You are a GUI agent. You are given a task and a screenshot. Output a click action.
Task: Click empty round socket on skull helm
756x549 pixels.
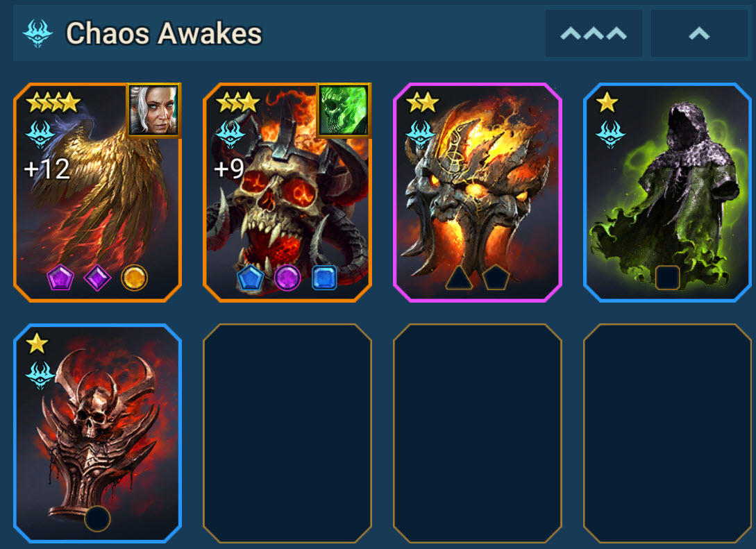97,518
